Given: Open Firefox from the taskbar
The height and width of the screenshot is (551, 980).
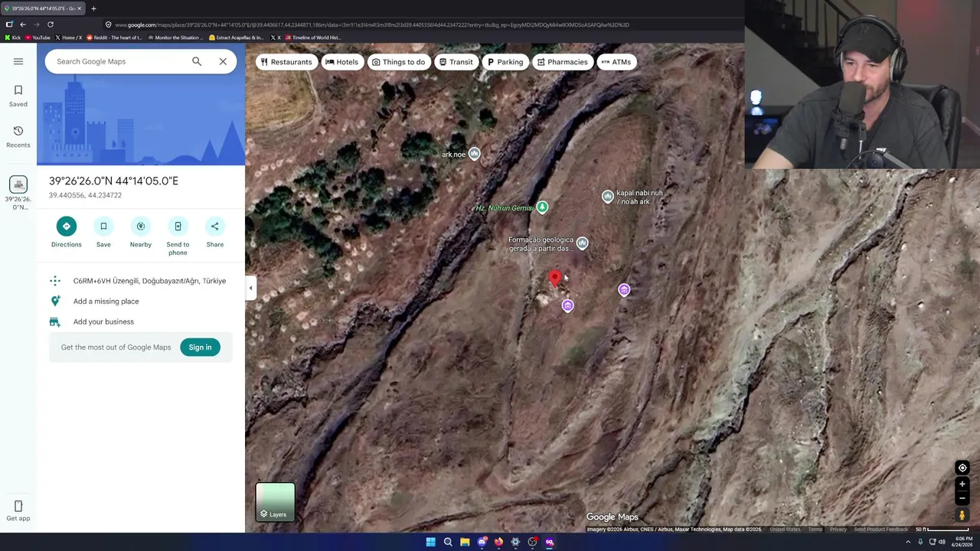Looking at the screenshot, I should (x=498, y=542).
